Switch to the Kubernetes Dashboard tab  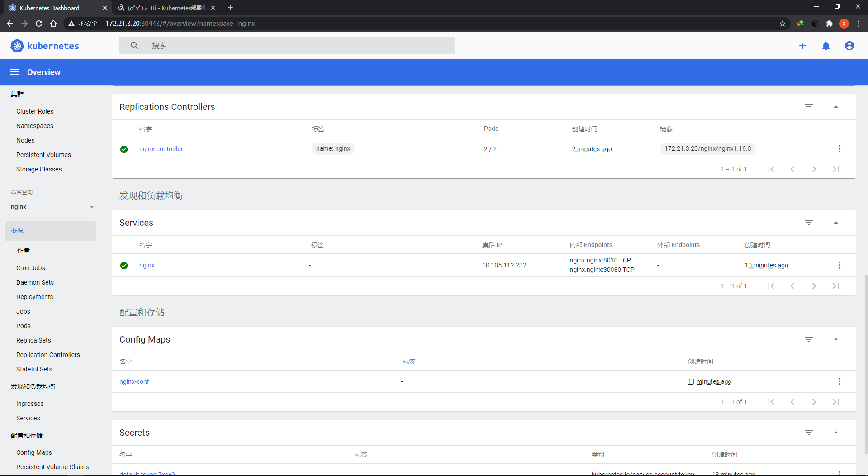point(57,8)
